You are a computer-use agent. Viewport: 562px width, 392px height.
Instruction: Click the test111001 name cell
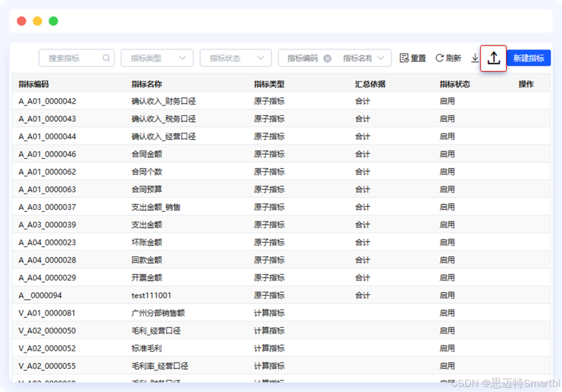[x=151, y=295]
